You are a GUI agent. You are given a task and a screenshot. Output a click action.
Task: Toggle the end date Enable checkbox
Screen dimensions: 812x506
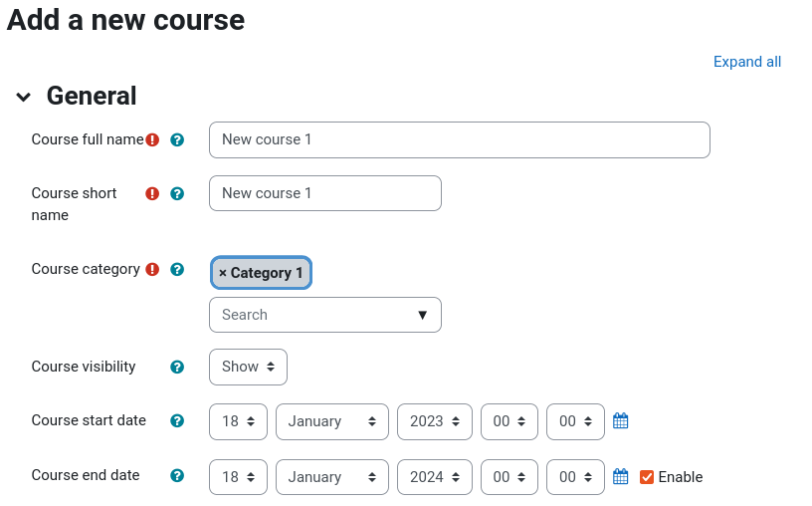(647, 477)
